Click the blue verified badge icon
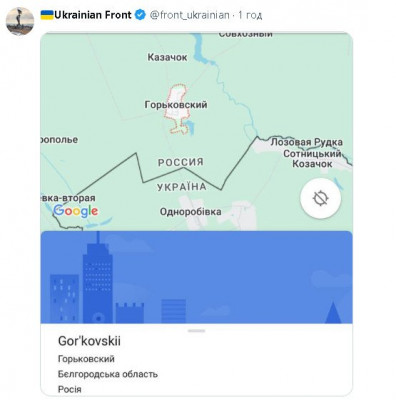The image size is (396, 400). [140, 15]
